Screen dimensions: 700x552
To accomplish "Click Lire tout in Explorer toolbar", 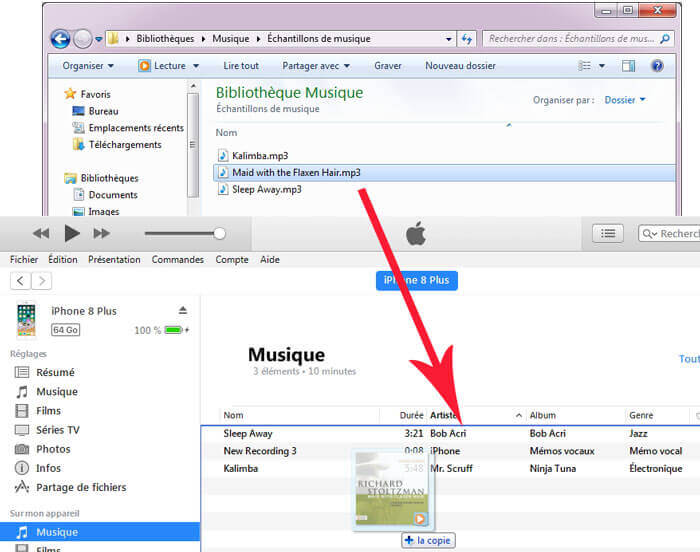I will tap(241, 66).
